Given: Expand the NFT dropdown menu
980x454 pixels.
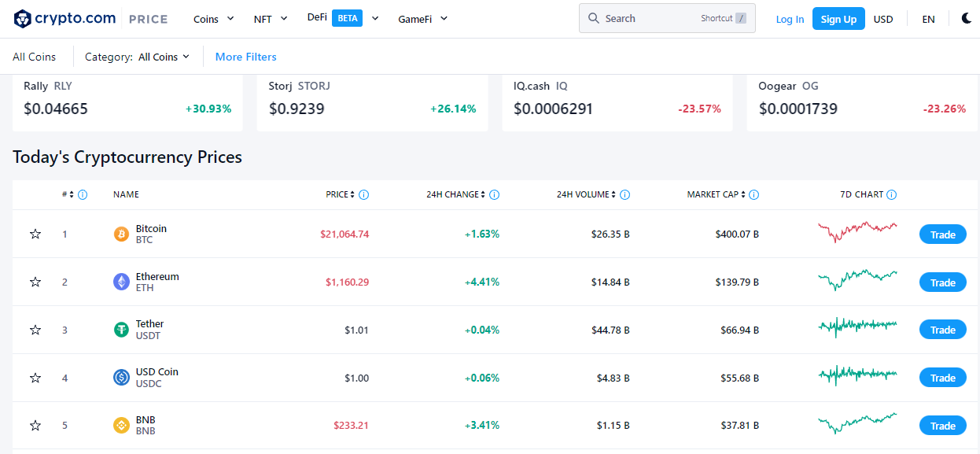Looking at the screenshot, I should point(270,18).
